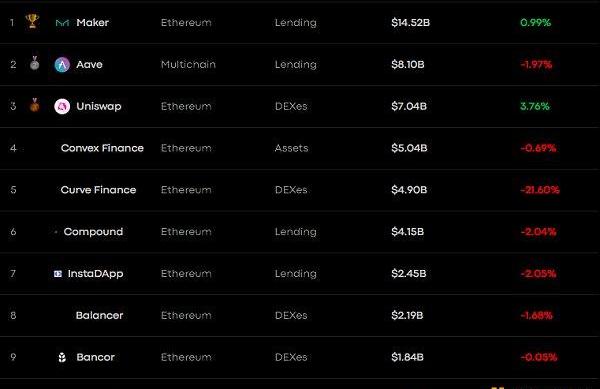Click the Lending category in InstaDApp row
Viewport: 600px width, 389px height.
(x=295, y=273)
